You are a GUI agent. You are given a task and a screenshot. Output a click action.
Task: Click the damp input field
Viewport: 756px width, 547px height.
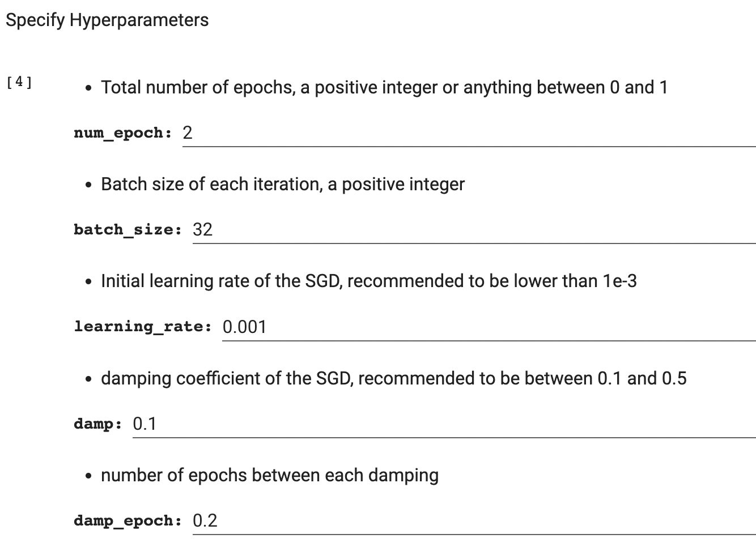(444, 424)
